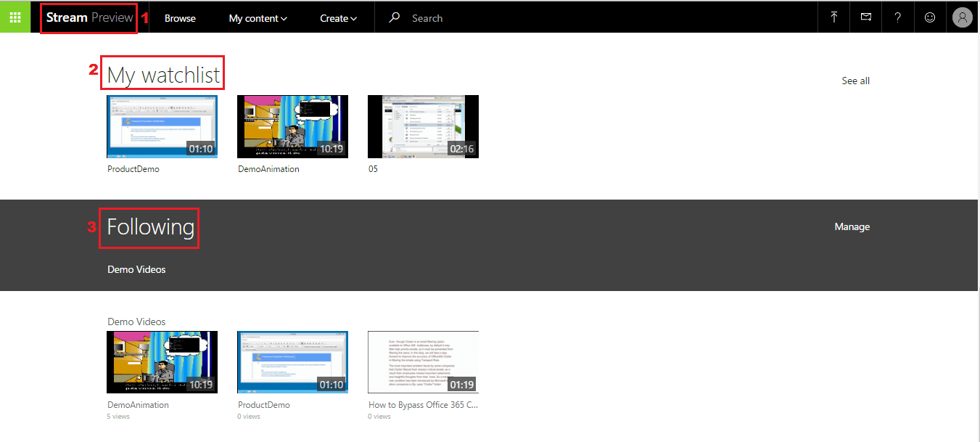The image size is (980, 442).
Task: Click the Stream Preview home logo
Action: pos(89,18)
